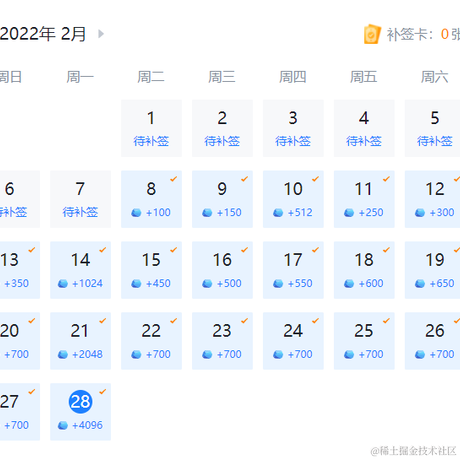The width and height of the screenshot is (460, 460).
Task: Click the ore icon beside +450
Action: tap(136, 284)
